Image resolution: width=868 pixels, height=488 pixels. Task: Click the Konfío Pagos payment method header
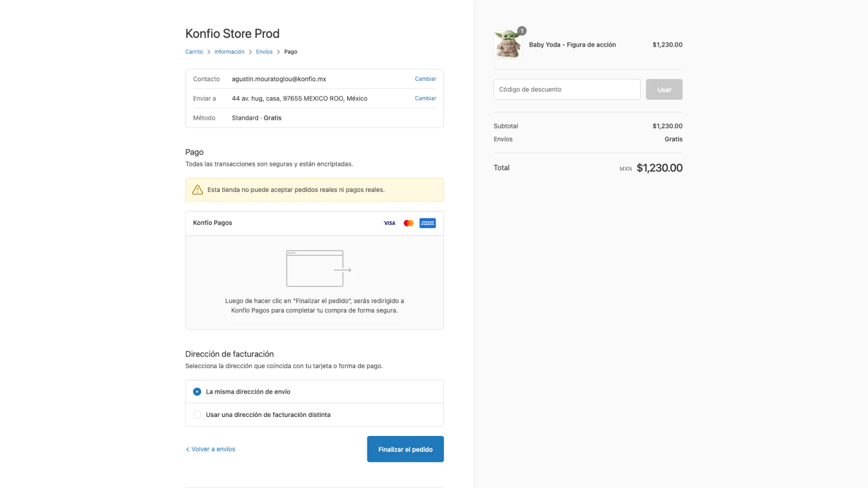[x=213, y=223]
